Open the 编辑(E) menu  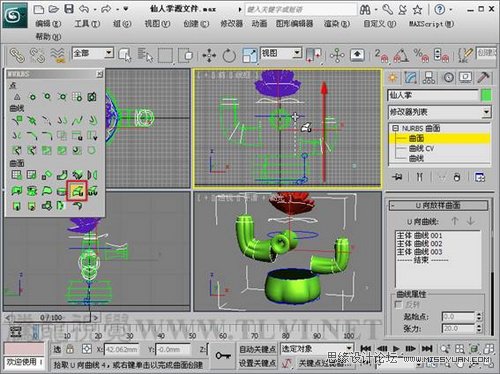pyautogui.click(x=48, y=24)
